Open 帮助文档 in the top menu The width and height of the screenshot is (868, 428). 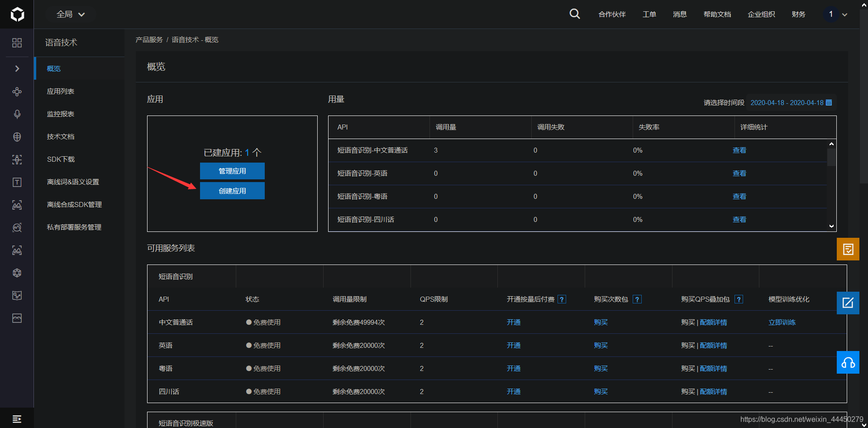(717, 14)
